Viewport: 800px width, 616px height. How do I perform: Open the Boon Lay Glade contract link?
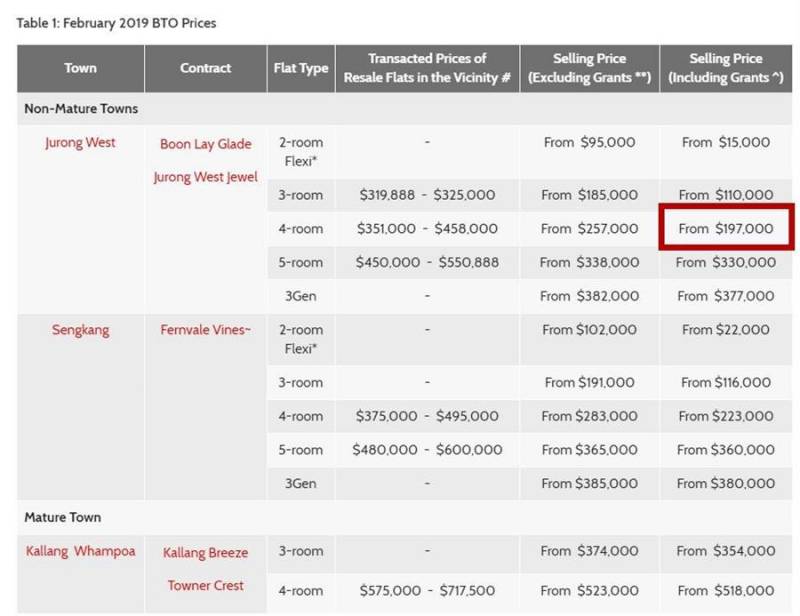pyautogui.click(x=206, y=144)
